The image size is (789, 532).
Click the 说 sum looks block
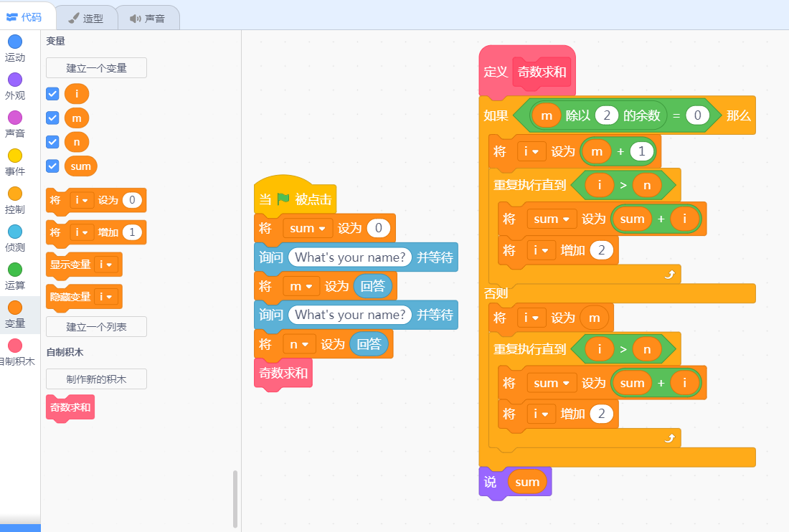pos(515,483)
